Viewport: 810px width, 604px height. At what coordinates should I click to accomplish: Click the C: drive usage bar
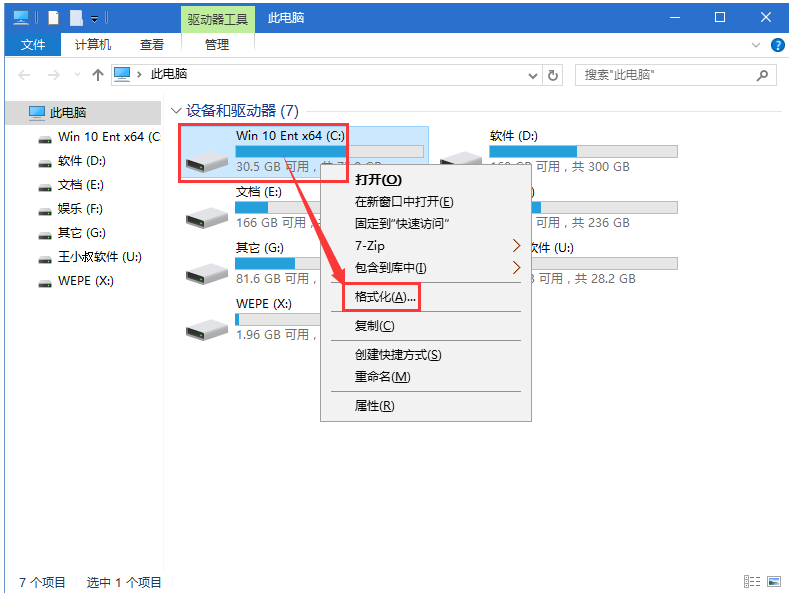tap(330, 151)
